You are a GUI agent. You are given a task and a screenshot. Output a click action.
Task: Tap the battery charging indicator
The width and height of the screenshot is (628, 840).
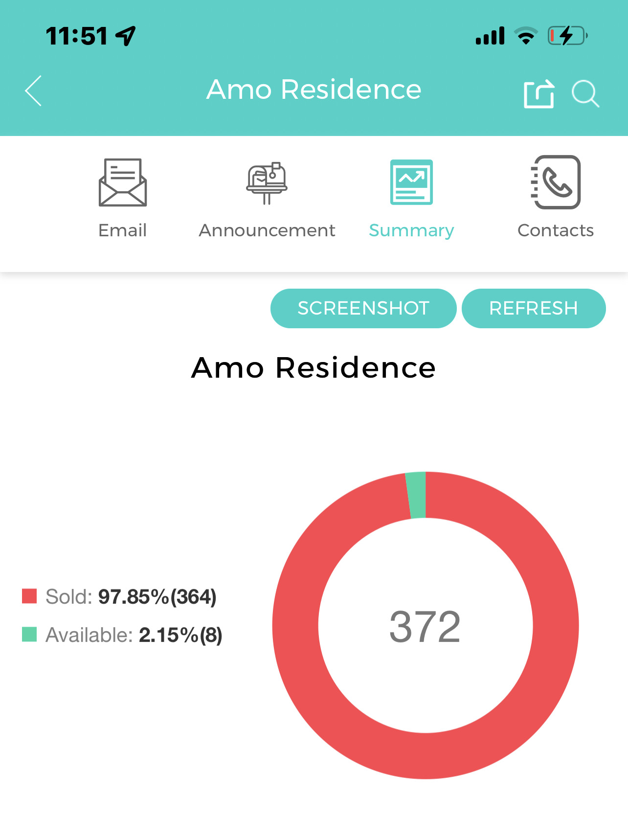[x=567, y=36]
